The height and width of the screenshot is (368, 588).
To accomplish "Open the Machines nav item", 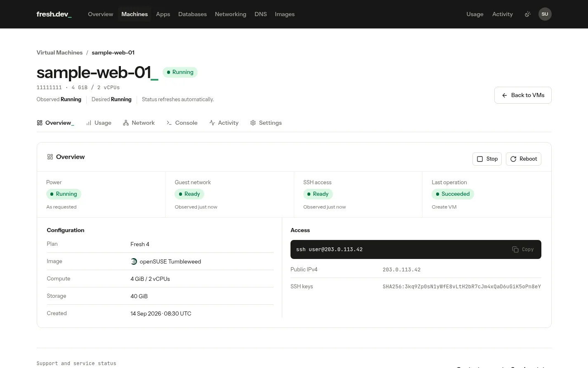I will point(135,14).
